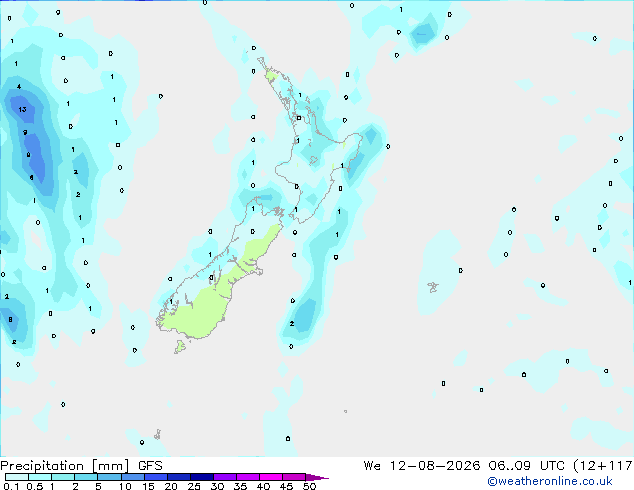634x490 pixels.
Task: Click the weatheronline.co.uk copyright link
Action: coord(550,481)
